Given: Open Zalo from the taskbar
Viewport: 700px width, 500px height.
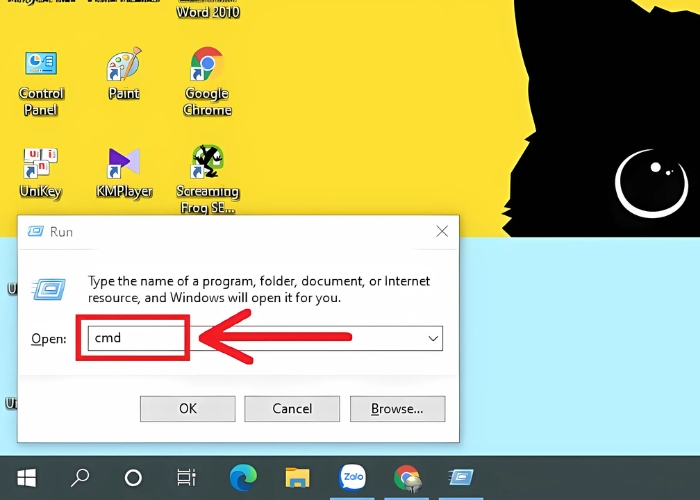Looking at the screenshot, I should 352,477.
